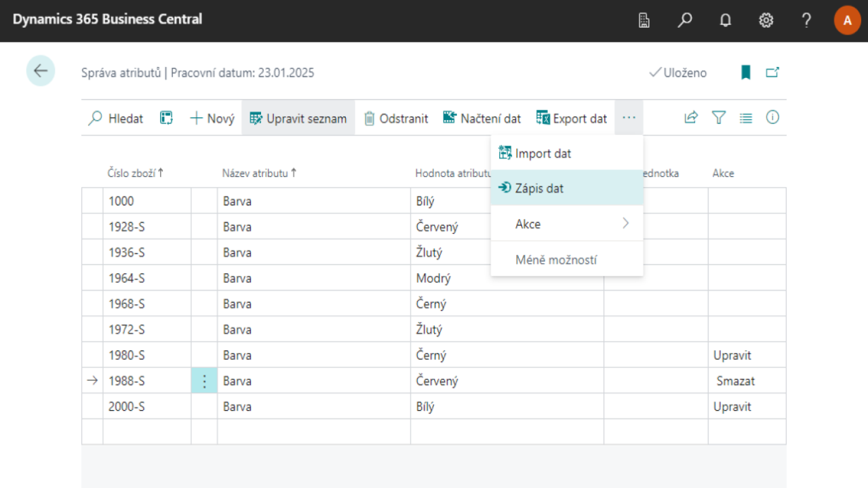
Task: Expand the Akce submenu
Action: (566, 224)
